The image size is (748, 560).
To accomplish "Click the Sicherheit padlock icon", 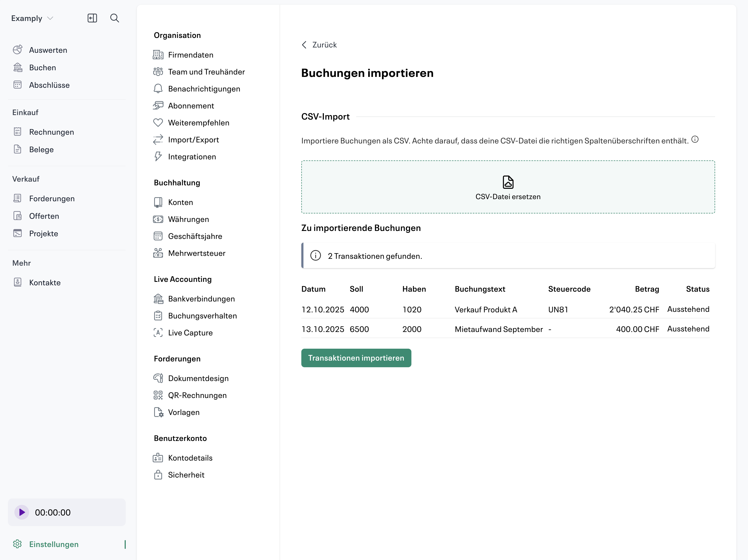I will pyautogui.click(x=158, y=475).
